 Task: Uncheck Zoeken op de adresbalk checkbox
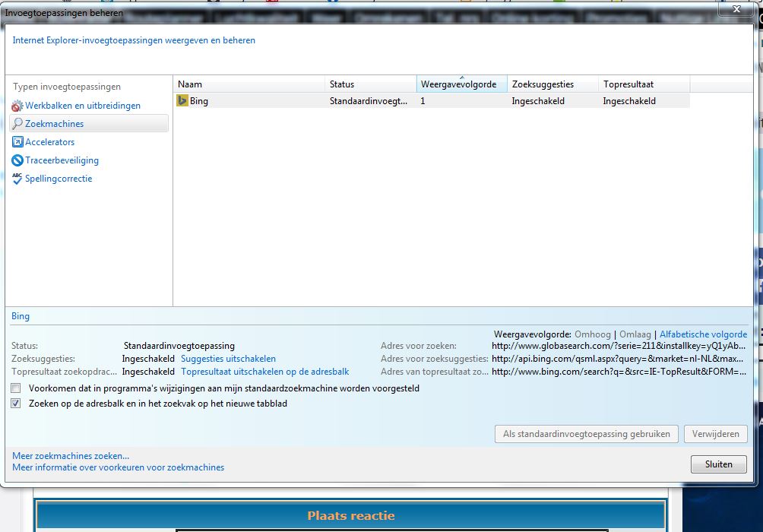pos(16,404)
